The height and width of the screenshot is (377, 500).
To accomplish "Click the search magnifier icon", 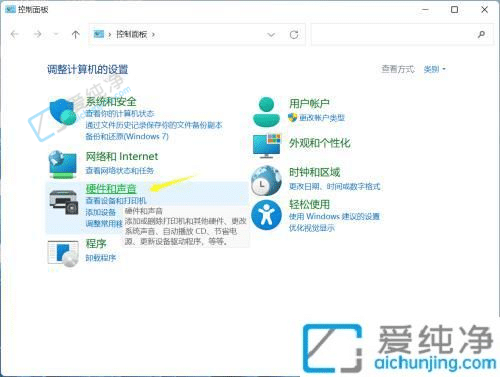I will [x=481, y=34].
